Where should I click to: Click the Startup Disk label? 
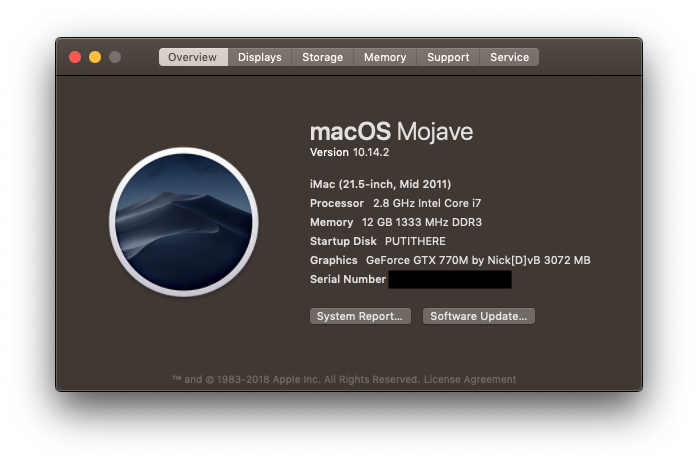(343, 241)
